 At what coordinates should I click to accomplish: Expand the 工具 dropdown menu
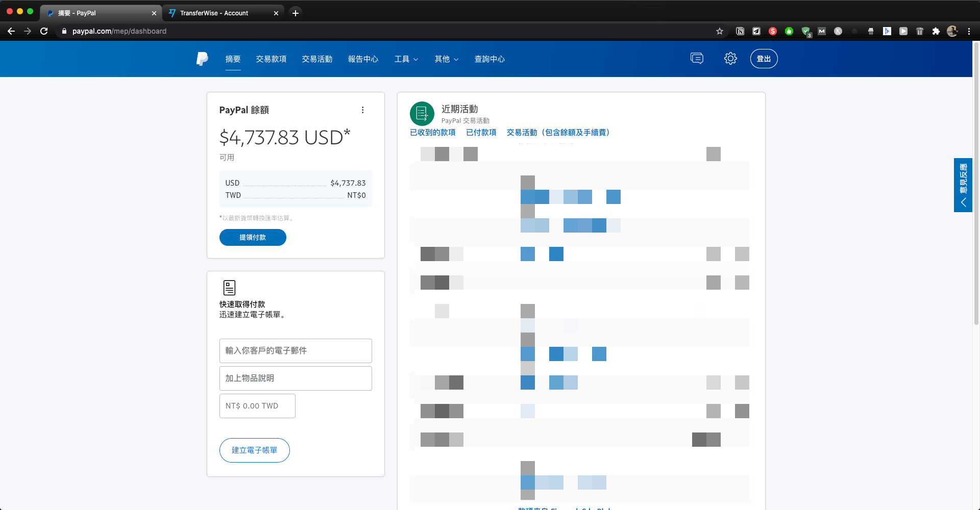click(406, 59)
